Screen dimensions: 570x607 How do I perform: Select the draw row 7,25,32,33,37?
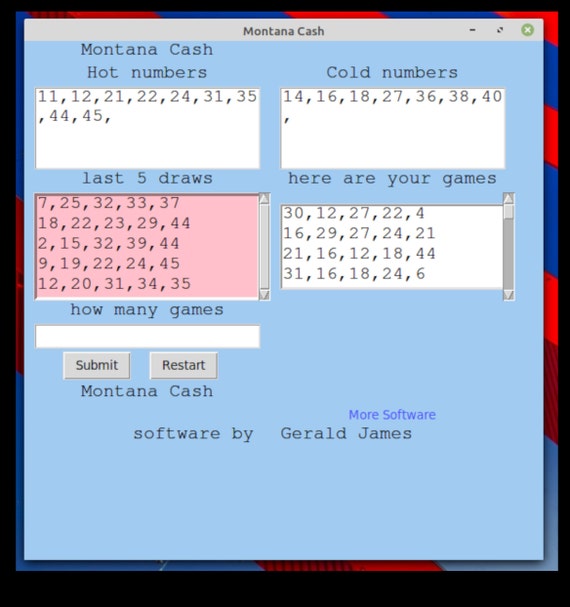pyautogui.click(x=147, y=203)
